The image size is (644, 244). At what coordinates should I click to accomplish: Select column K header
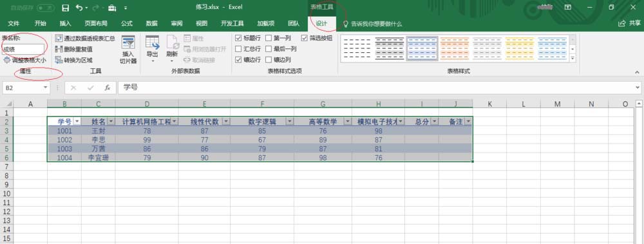(489, 104)
